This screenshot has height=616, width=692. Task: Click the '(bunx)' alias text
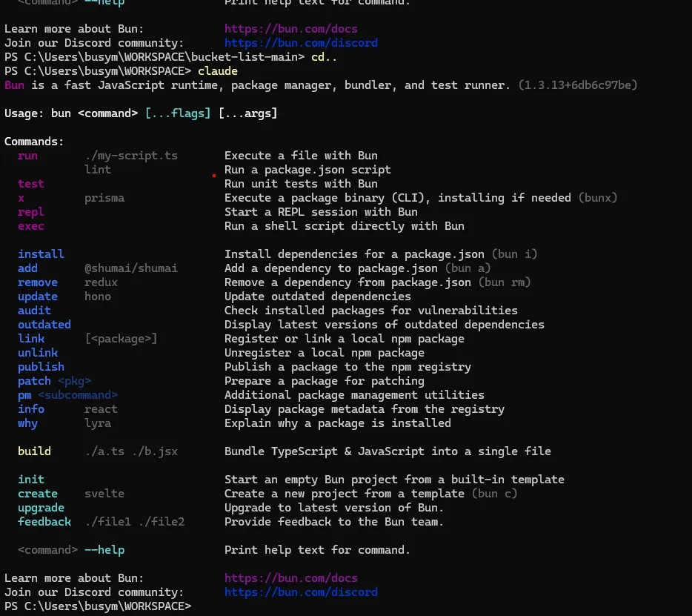(x=598, y=198)
